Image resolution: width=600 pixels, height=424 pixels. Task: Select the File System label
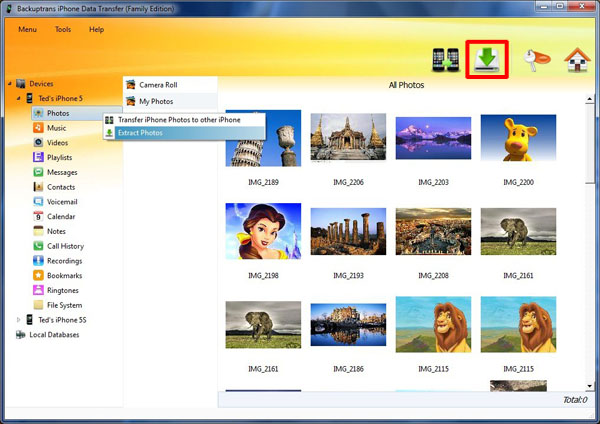(64, 305)
